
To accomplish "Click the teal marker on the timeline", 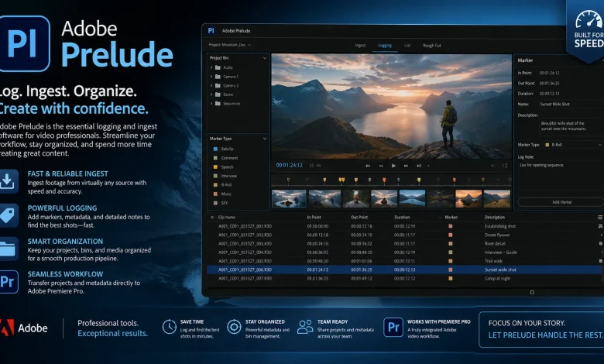I will coord(398,180).
